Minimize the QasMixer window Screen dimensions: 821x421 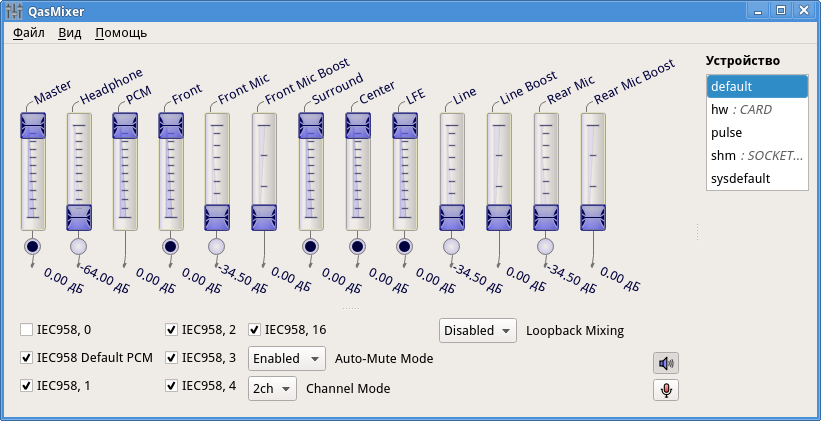[x=758, y=10]
